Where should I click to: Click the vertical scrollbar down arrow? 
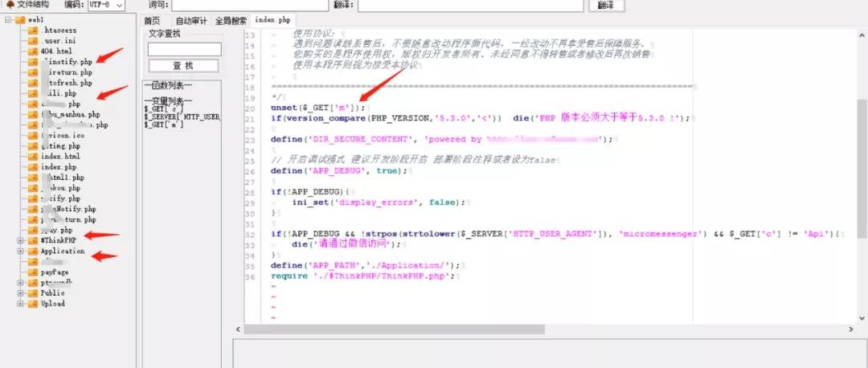862,318
